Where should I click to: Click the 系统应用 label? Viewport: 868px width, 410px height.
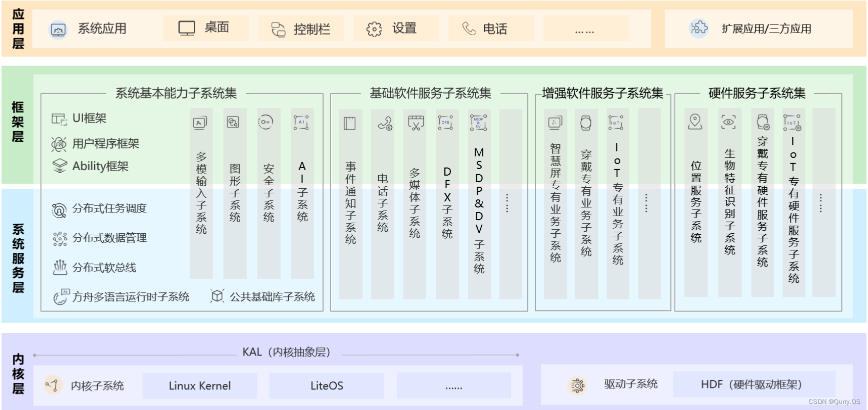(102, 29)
